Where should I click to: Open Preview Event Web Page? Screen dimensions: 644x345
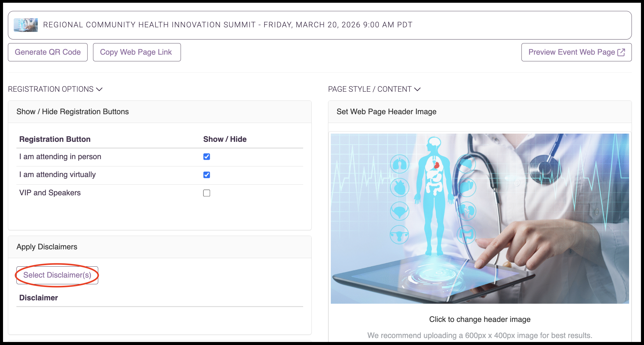[x=576, y=52]
